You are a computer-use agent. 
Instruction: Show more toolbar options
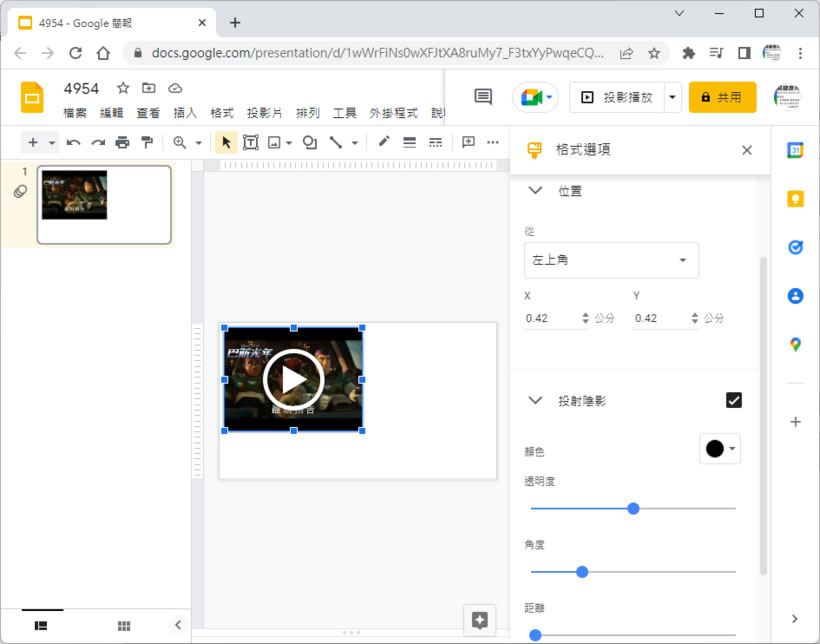pyautogui.click(x=493, y=142)
